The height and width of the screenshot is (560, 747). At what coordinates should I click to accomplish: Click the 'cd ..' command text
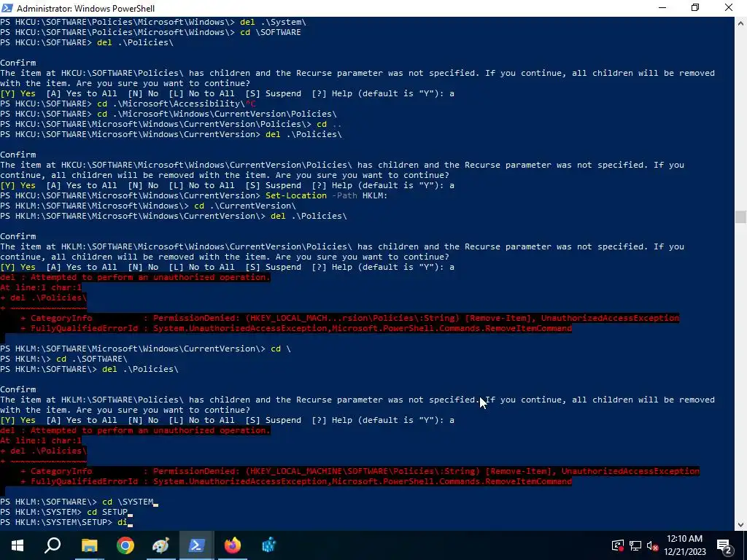click(x=329, y=124)
